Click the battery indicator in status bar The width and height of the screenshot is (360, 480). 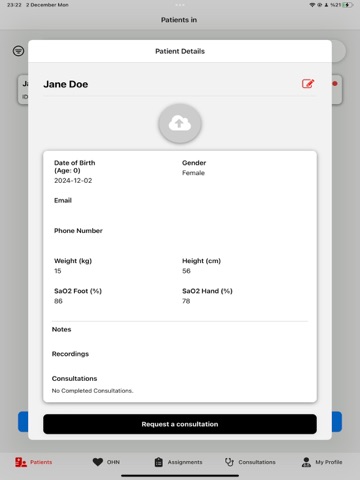(348, 5)
